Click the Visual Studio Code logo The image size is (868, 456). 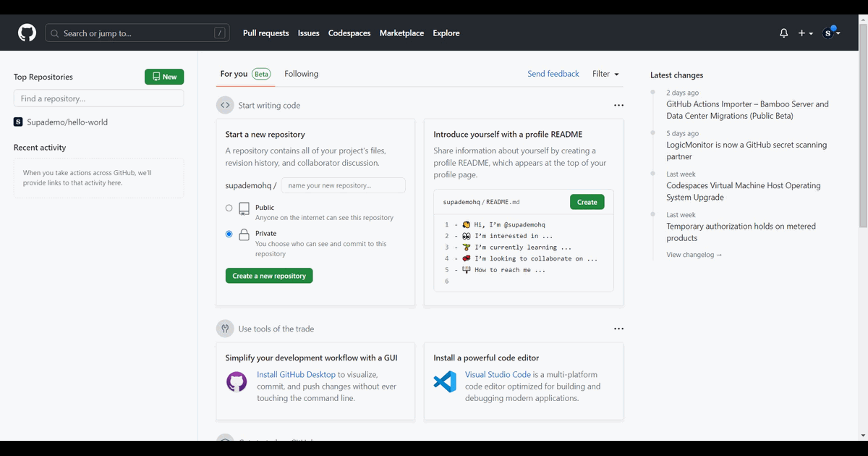[x=445, y=381]
